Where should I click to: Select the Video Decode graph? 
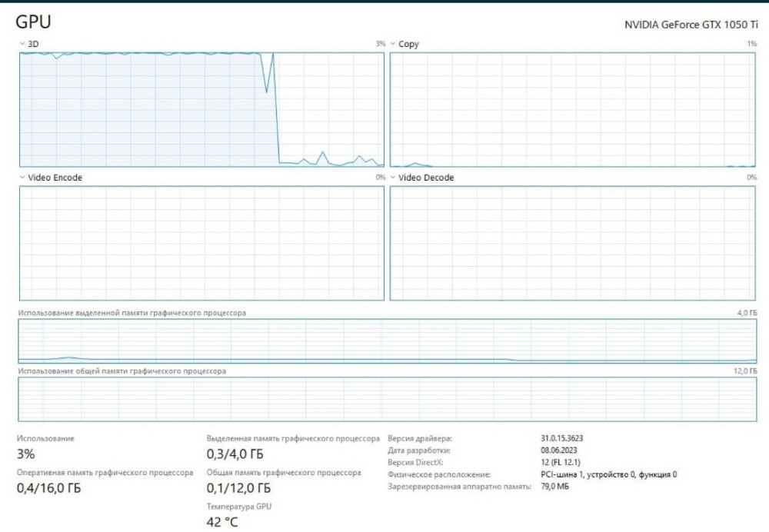coord(573,243)
